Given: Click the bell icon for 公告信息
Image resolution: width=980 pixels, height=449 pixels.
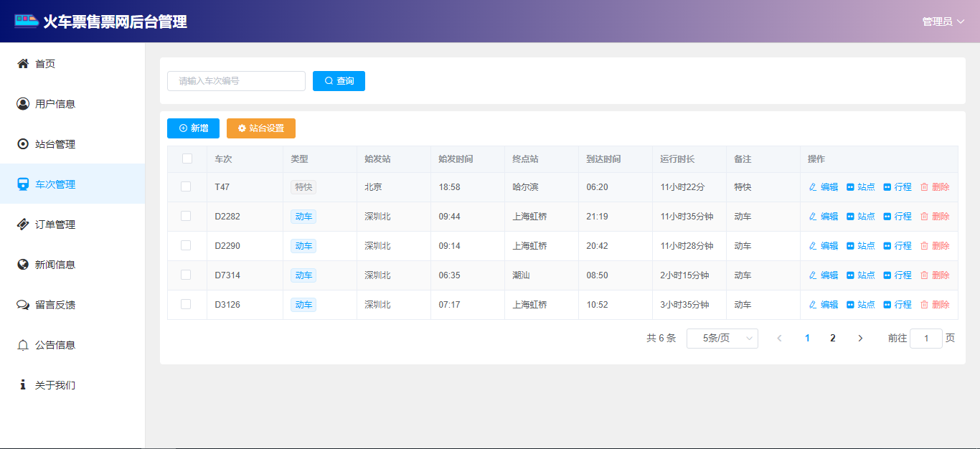Looking at the screenshot, I should 23,345.
